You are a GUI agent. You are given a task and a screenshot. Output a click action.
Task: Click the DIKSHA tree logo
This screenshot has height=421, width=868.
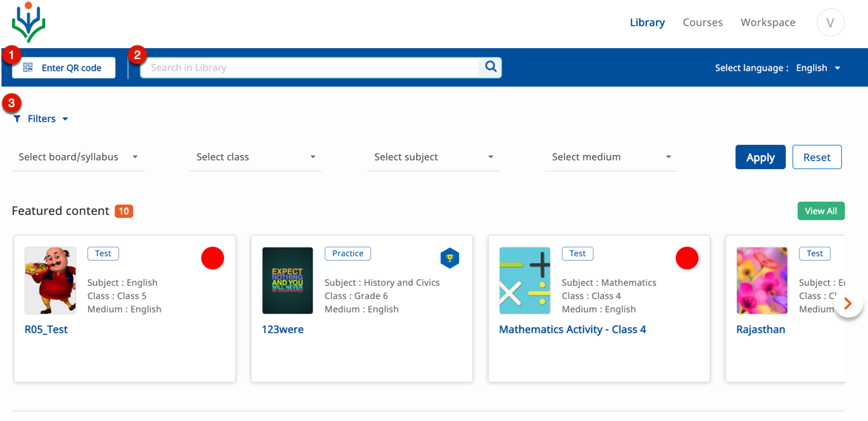point(28,22)
